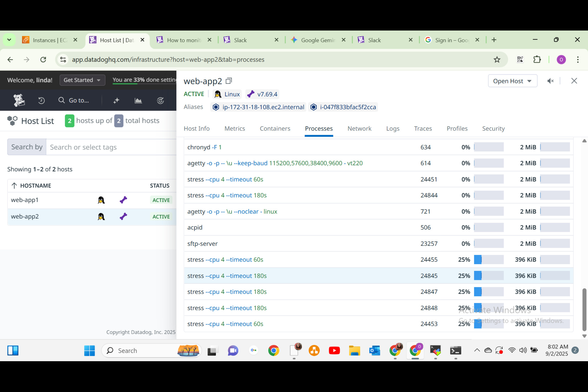Click the processes list scrollbar thumb
The width and height of the screenshot is (588, 392).
click(584, 309)
